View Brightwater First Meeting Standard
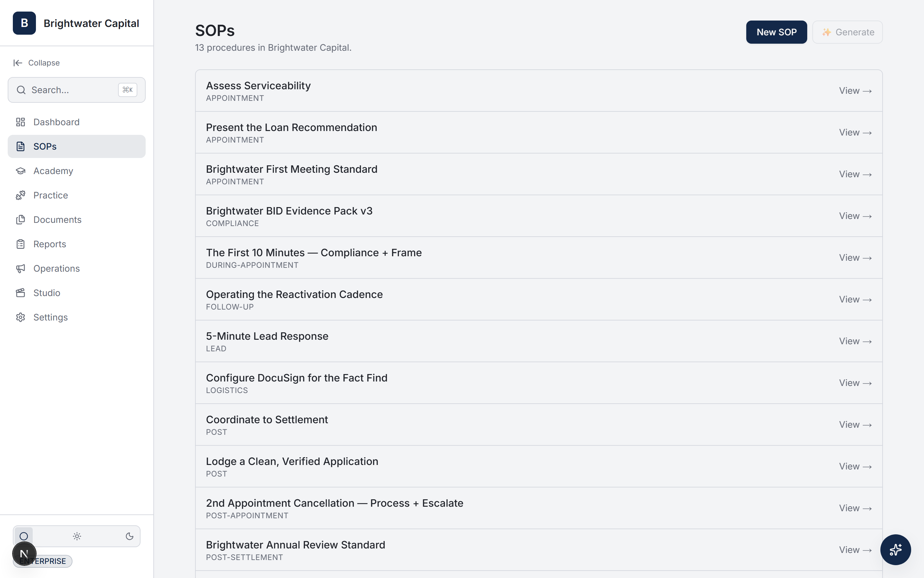The width and height of the screenshot is (924, 578). (855, 174)
